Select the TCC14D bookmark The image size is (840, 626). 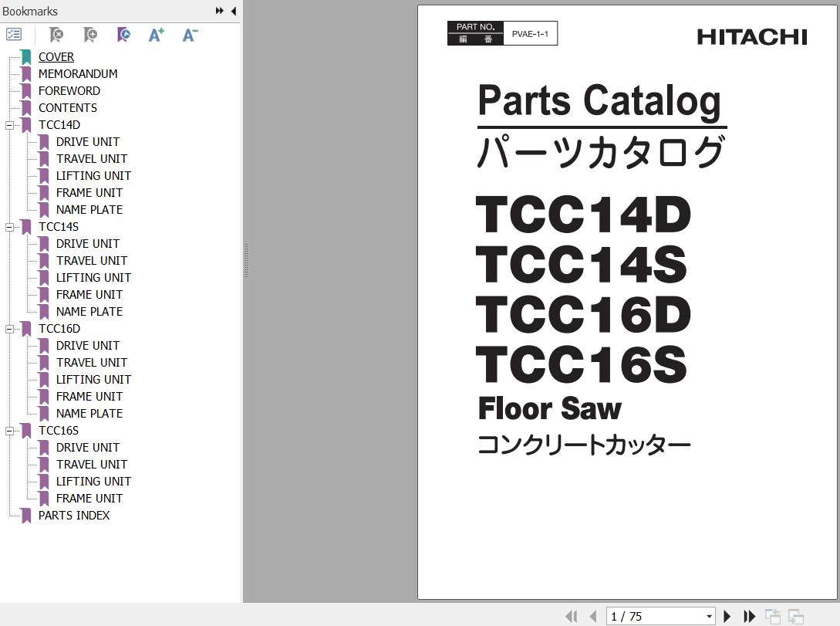tap(59, 125)
